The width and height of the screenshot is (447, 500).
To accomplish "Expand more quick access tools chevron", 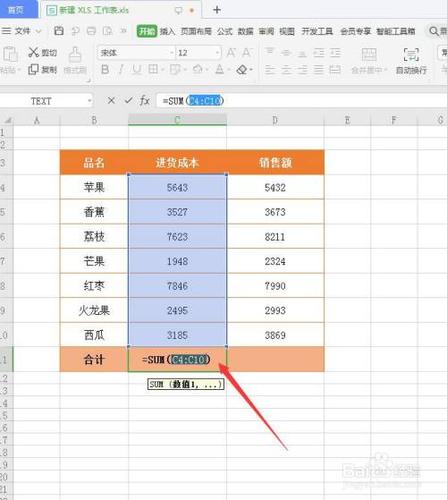I will click(123, 31).
